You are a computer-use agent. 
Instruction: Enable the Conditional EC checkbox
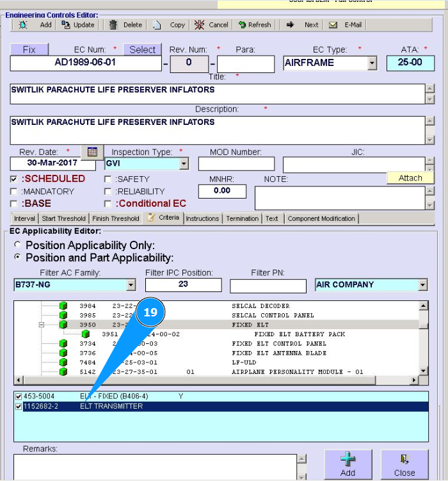tap(108, 204)
